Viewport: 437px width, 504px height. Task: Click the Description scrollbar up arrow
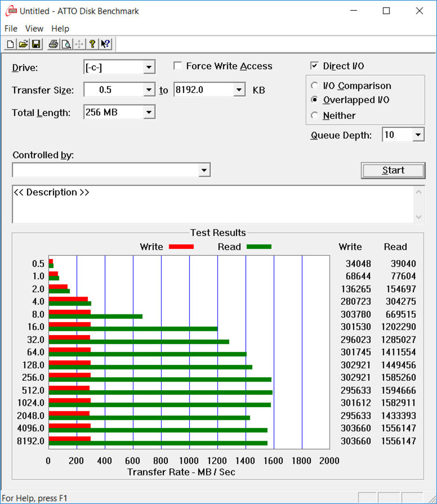point(418,192)
